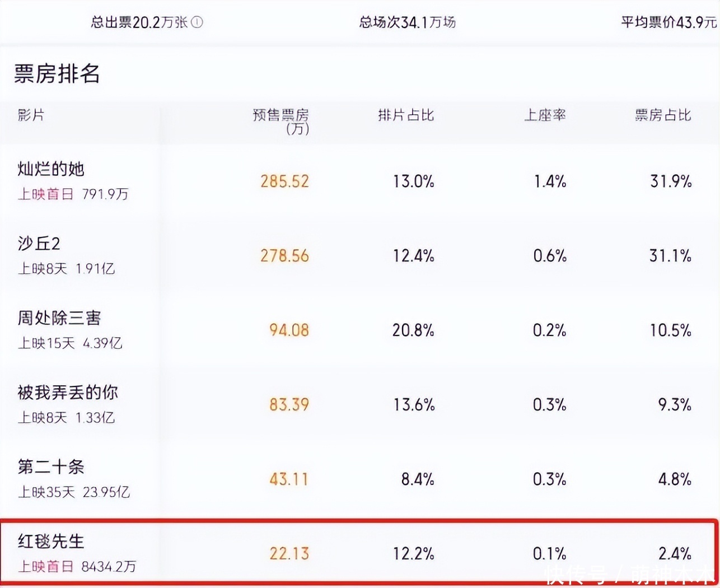Open the highlighted 红毯先生 entry
720x588 pixels.
point(51,542)
